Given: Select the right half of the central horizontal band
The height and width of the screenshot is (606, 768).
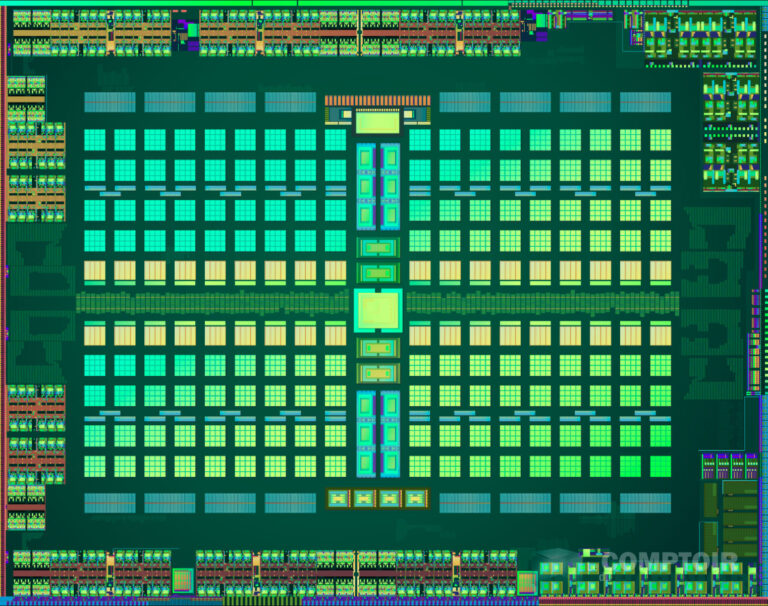Looking at the screenshot, I should click(541, 303).
